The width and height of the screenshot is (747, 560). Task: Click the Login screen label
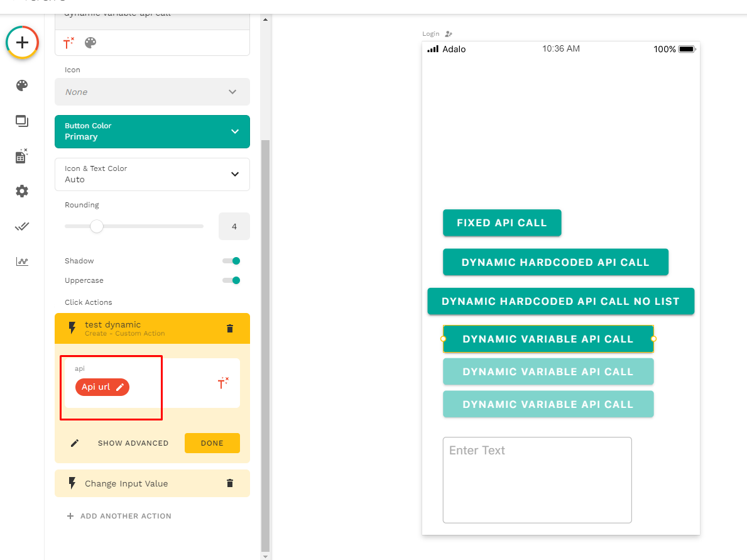pos(430,34)
